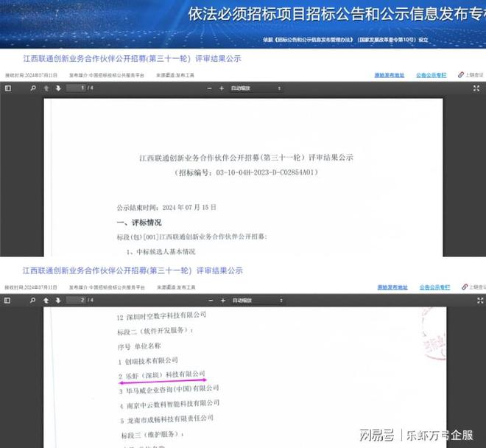Zoom in using plus in page 1 viewer
Screen dimensions: 486x448
[222, 88]
